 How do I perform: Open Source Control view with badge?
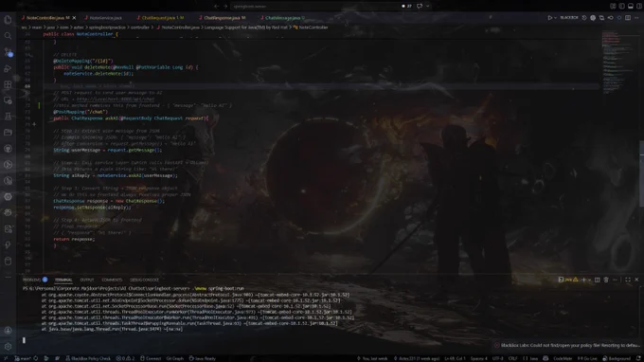click(8, 52)
